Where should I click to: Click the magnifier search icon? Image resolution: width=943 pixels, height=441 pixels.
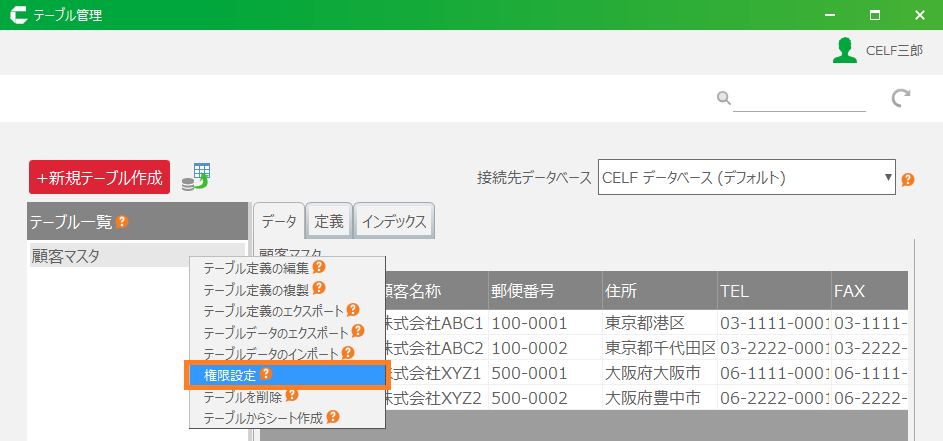click(x=723, y=97)
